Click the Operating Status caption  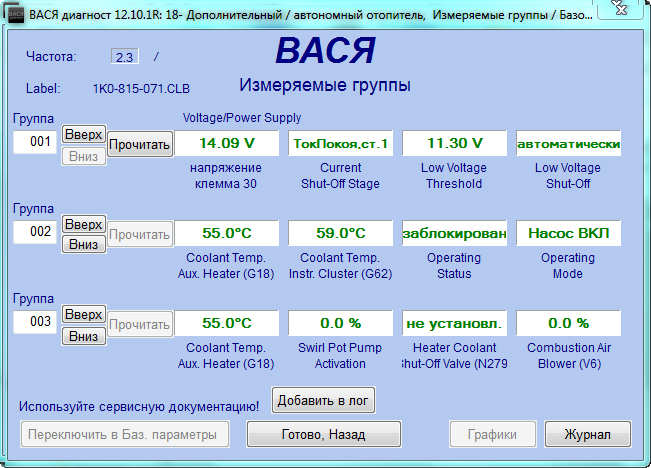click(454, 266)
